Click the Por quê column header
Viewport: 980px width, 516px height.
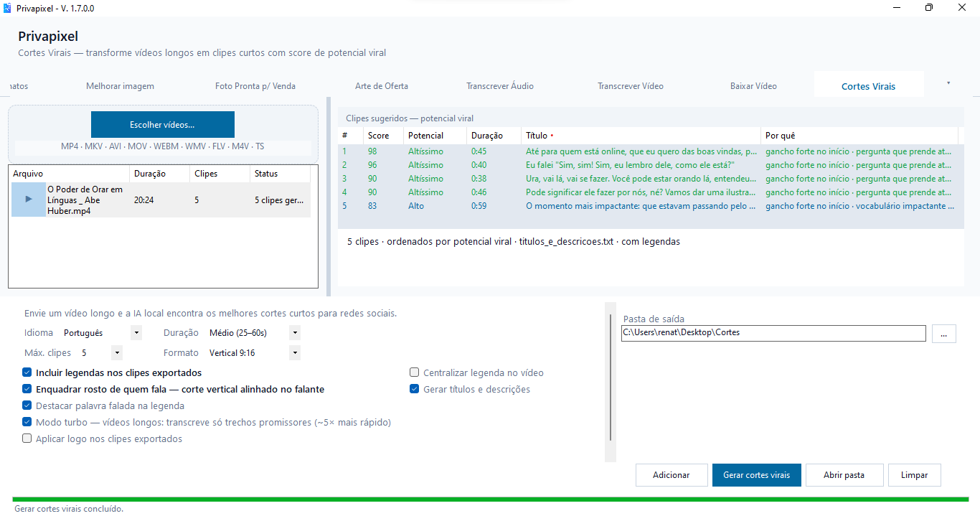tap(859, 136)
